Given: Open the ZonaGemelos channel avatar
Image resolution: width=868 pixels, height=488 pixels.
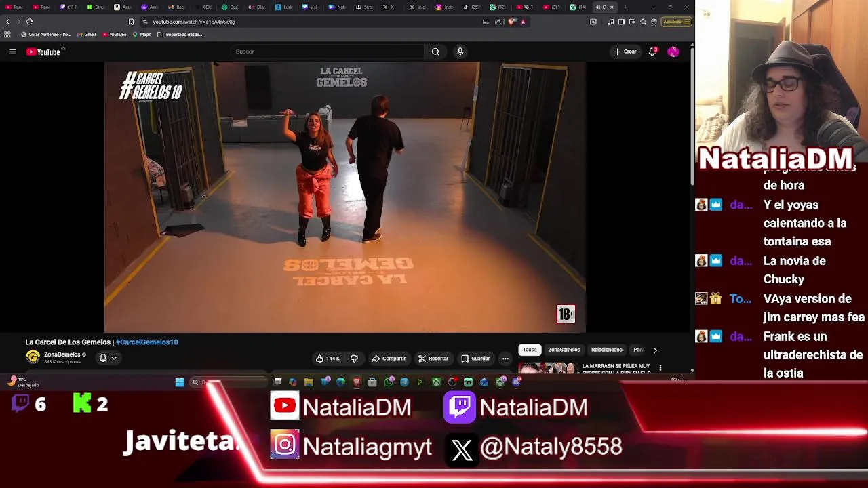Looking at the screenshot, I should point(33,357).
